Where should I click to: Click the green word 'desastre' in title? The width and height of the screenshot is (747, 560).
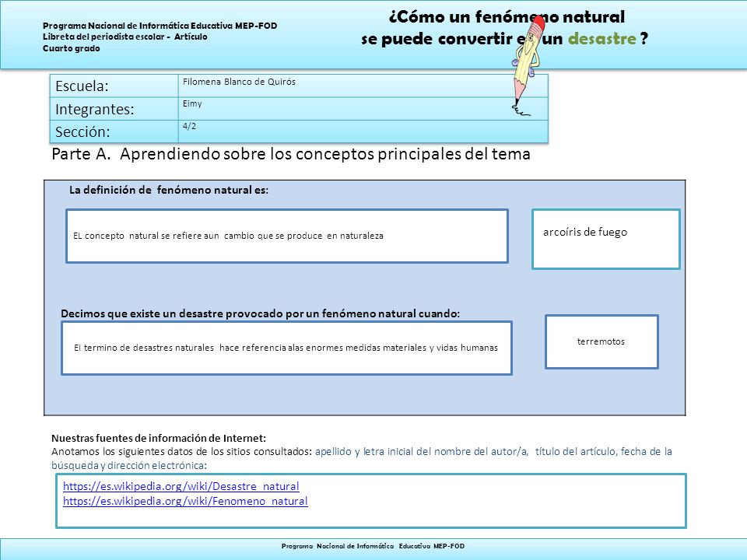coord(602,39)
